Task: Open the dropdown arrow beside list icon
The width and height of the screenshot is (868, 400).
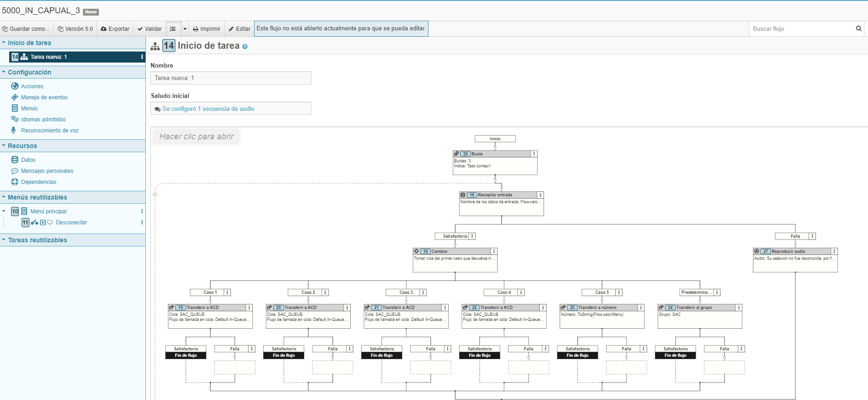Action: 185,29
